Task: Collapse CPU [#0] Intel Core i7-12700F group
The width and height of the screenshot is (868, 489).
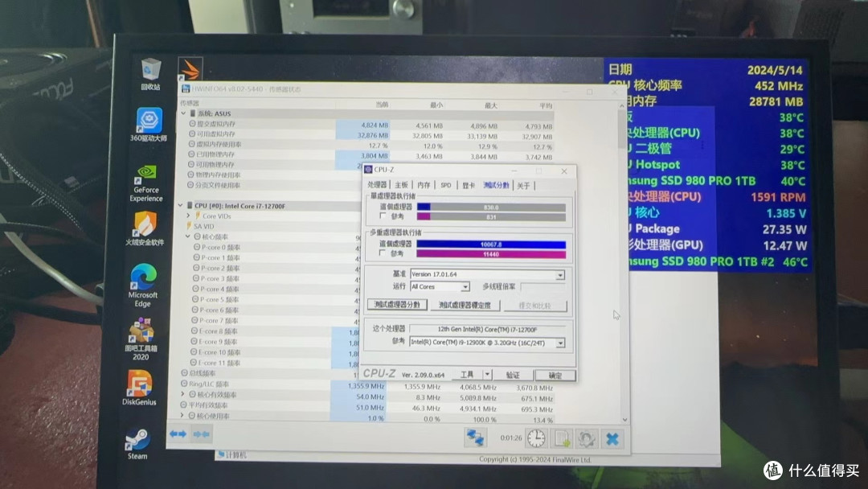Action: (181, 205)
